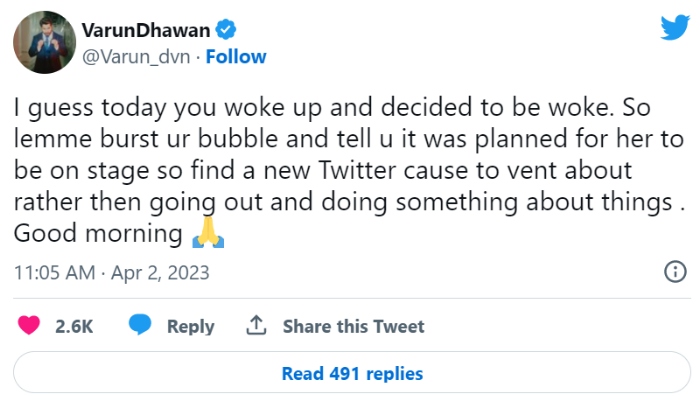This screenshot has width=700, height=411.
Task: Open the tweet info circle icon
Action: (675, 272)
